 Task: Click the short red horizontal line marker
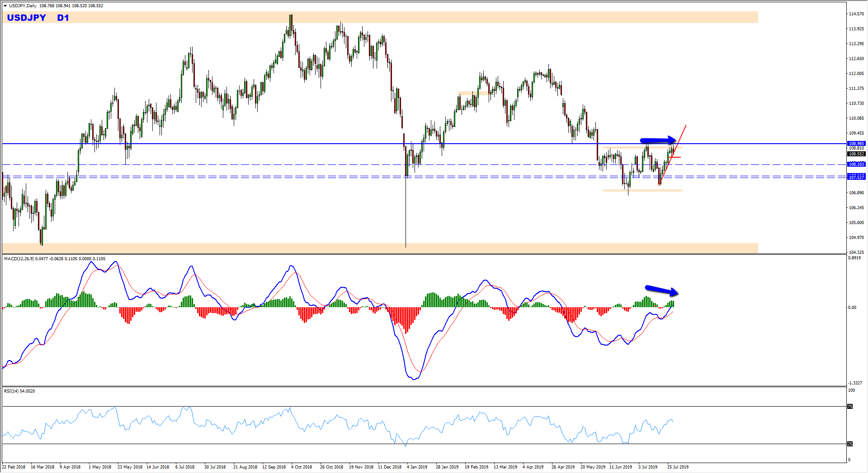tap(675, 157)
